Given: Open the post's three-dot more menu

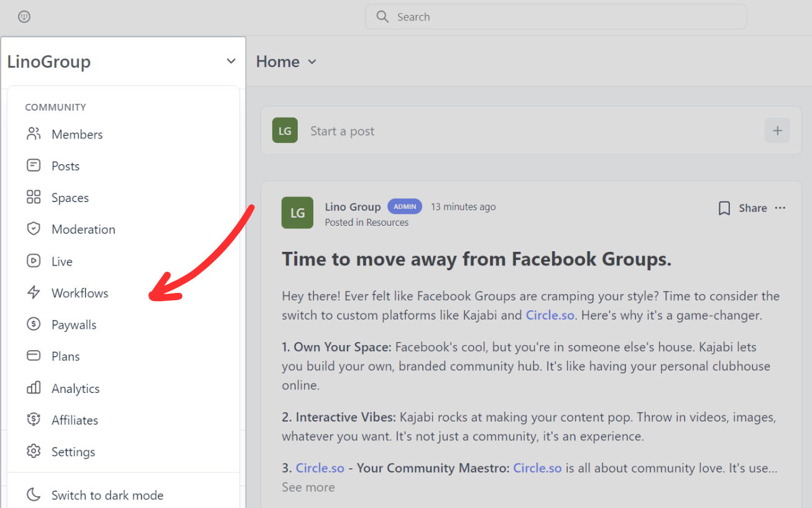Looking at the screenshot, I should [780, 208].
